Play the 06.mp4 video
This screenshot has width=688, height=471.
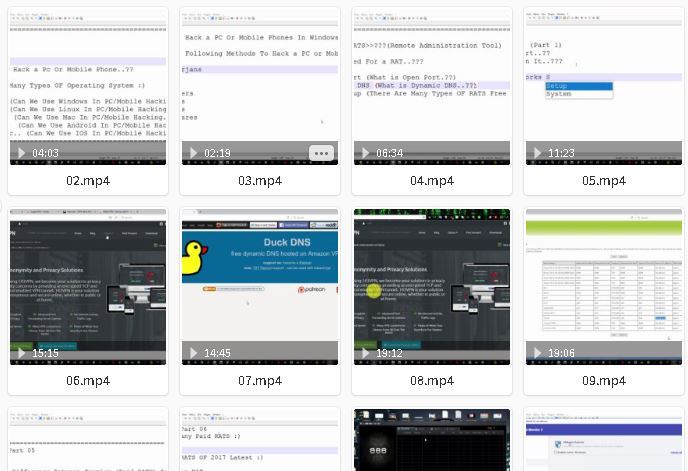pyautogui.click(x=21, y=353)
